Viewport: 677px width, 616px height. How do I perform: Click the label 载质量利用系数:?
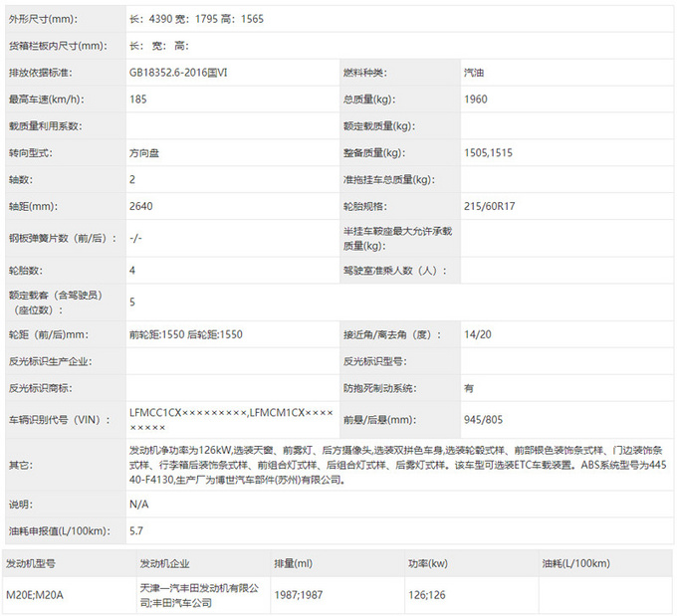coord(46,126)
